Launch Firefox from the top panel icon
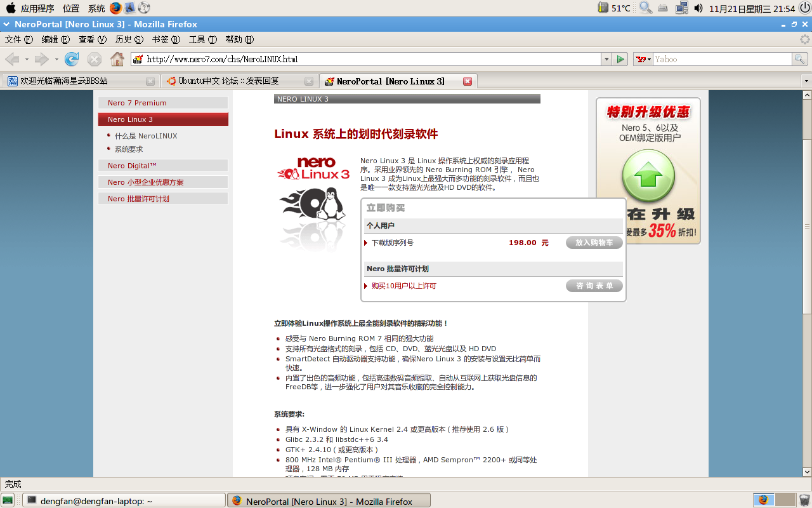The height and width of the screenshot is (508, 812). point(115,8)
